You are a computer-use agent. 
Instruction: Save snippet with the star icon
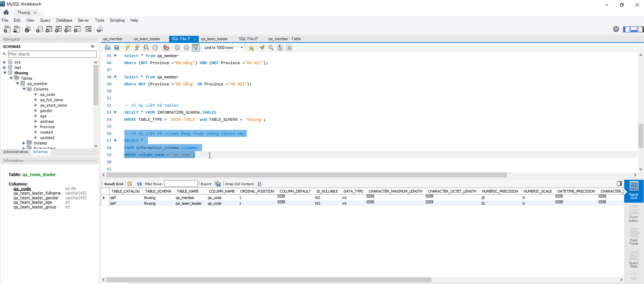[x=251, y=48]
